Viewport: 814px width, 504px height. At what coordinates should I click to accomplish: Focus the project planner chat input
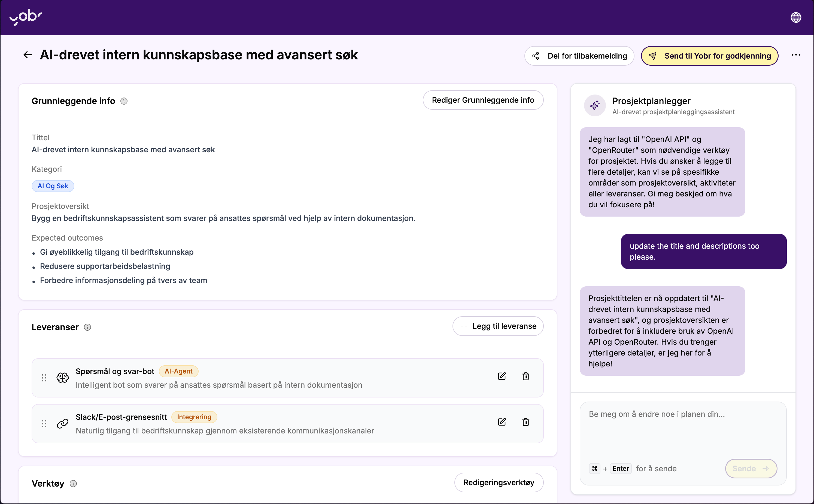683,430
